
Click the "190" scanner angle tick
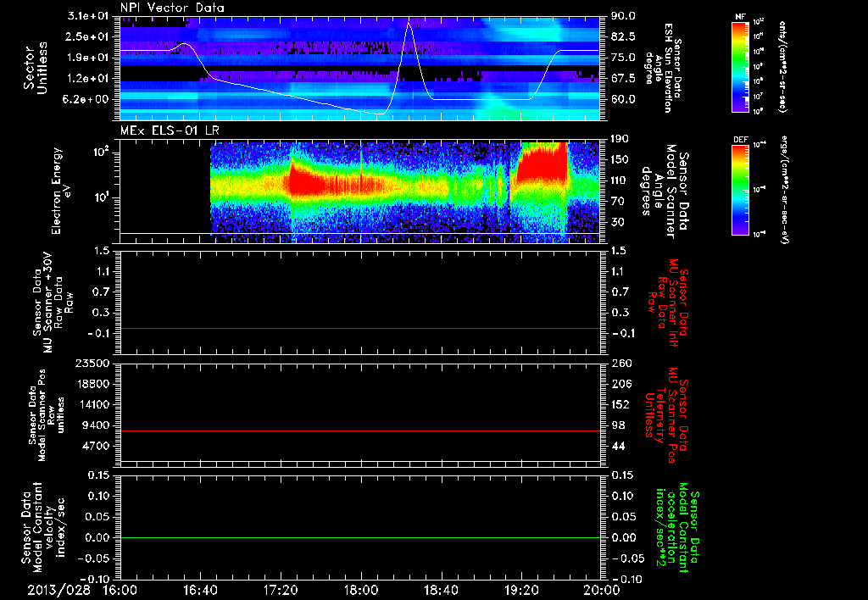tap(620, 139)
